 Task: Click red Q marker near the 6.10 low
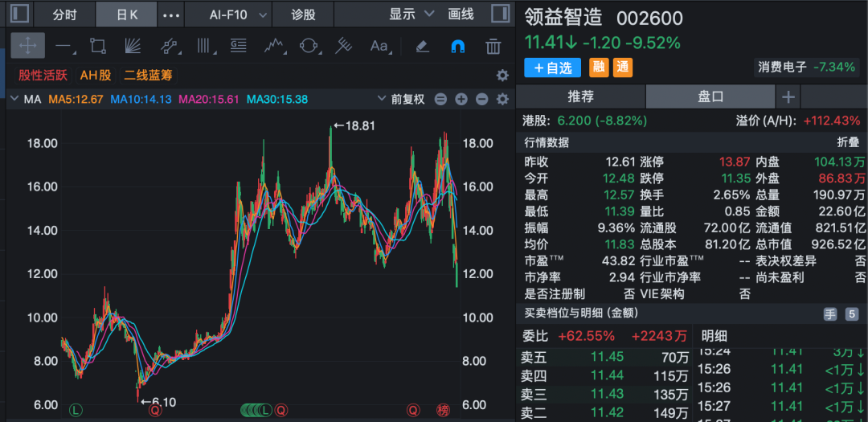click(x=155, y=411)
